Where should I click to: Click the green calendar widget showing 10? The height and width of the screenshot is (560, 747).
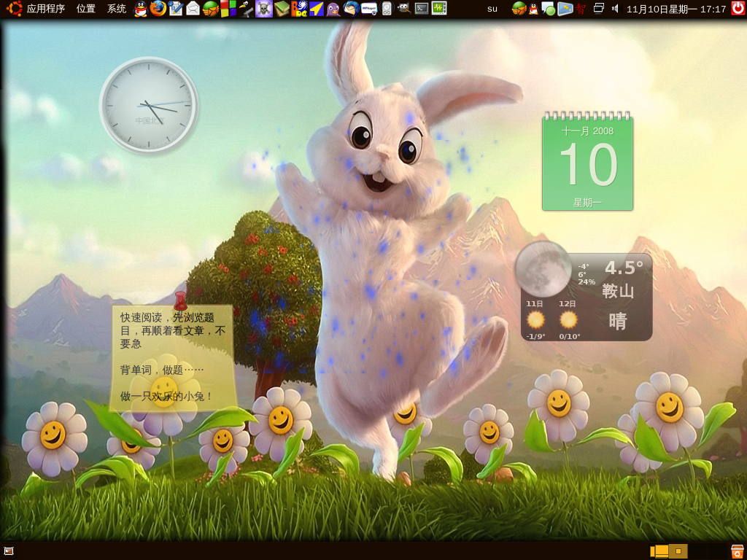[x=587, y=162]
